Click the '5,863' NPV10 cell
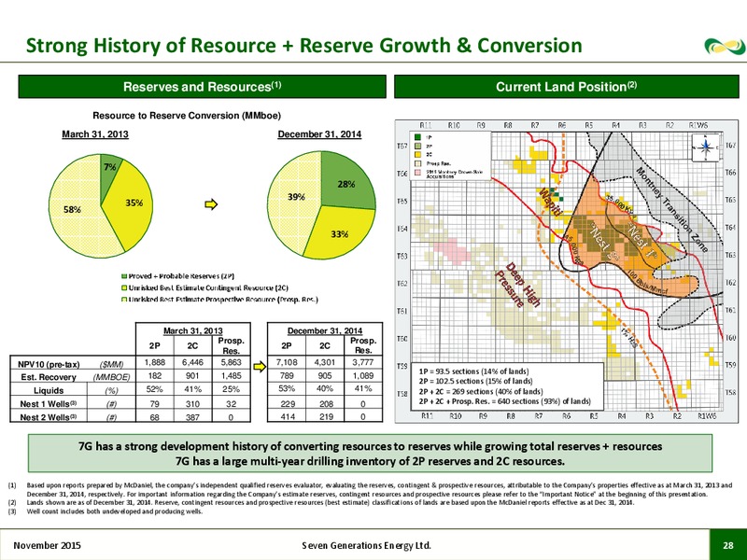The image size is (747, 560). (231, 362)
